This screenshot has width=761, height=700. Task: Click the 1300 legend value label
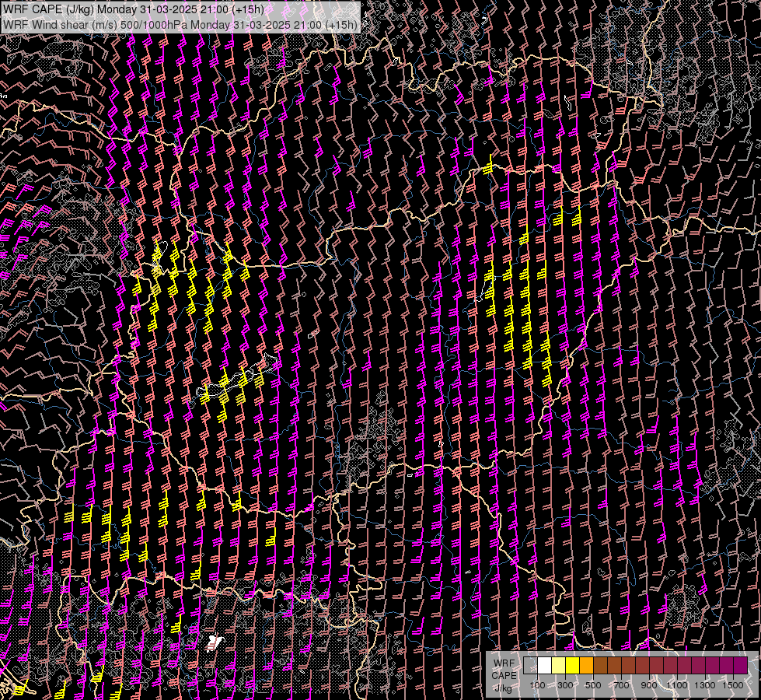tap(705, 685)
